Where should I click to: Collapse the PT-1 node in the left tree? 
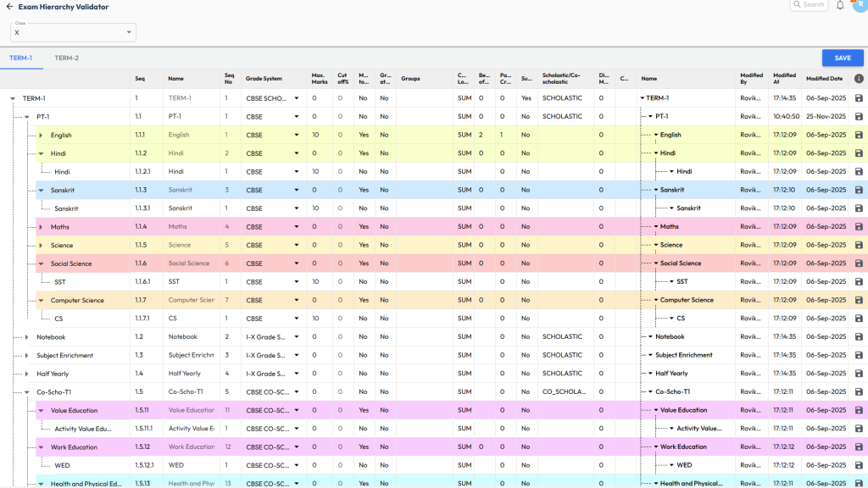point(27,117)
